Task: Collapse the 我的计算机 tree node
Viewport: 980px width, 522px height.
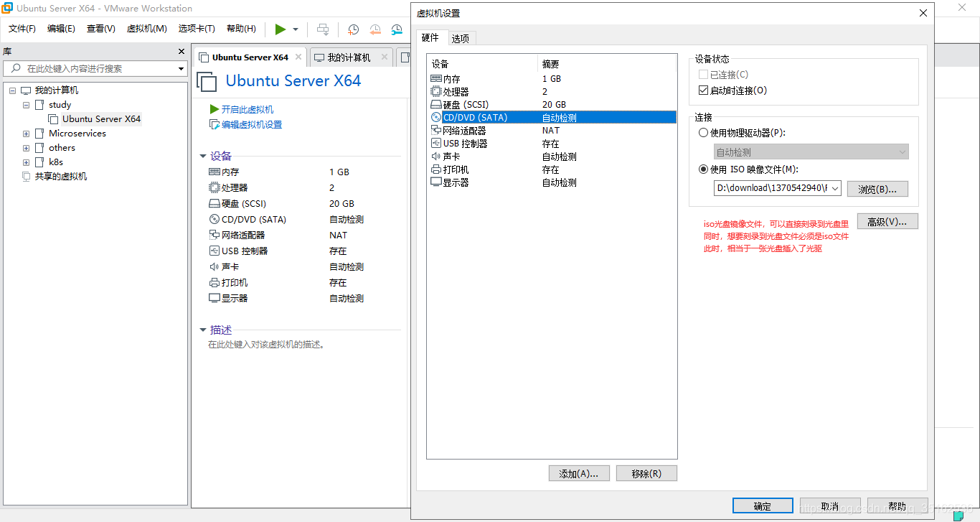Action: (12, 90)
